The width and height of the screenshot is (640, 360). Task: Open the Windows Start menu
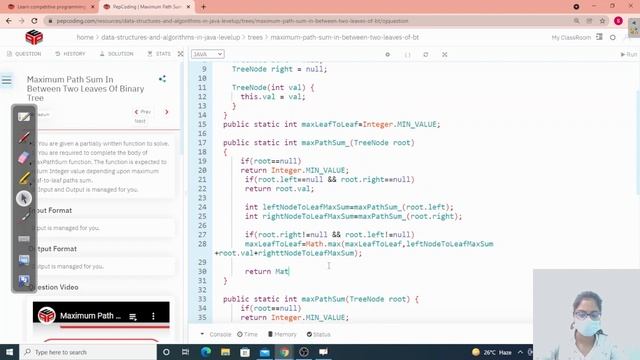click(9, 352)
